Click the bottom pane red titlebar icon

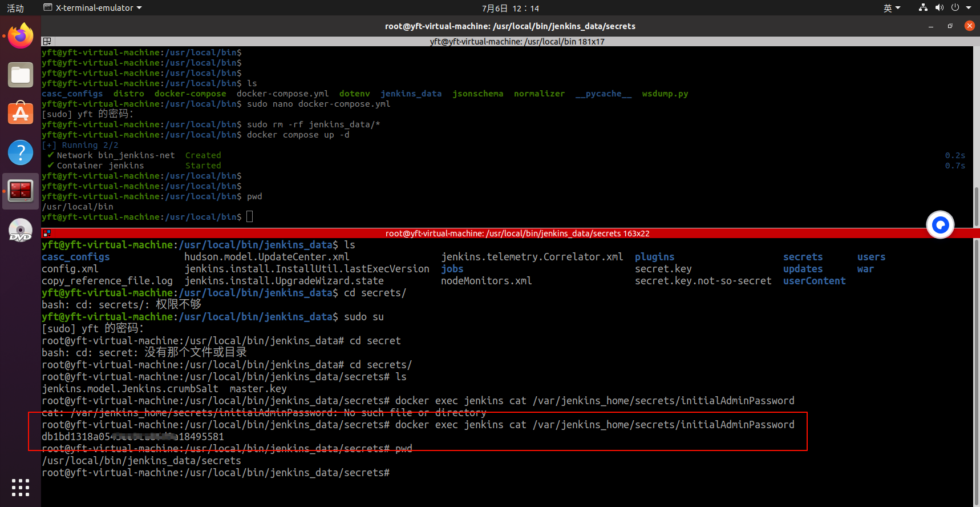point(47,233)
